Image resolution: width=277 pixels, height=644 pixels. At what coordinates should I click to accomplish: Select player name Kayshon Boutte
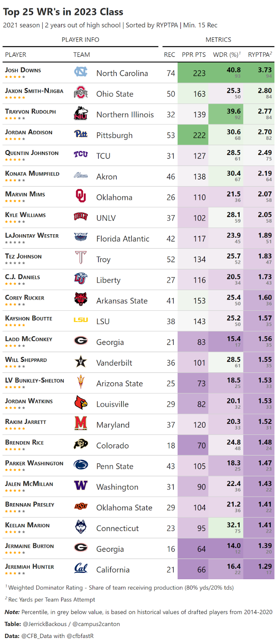(x=29, y=318)
